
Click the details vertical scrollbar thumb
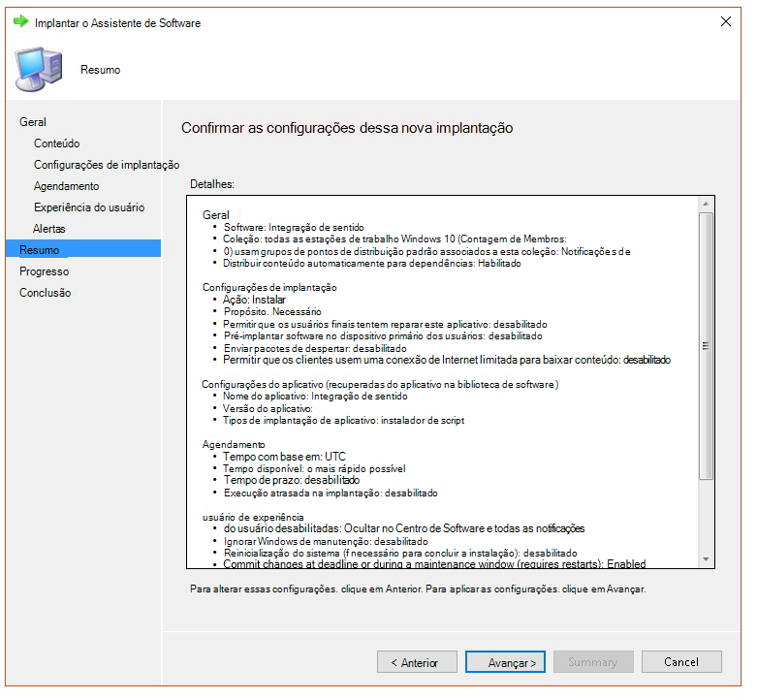(706, 346)
